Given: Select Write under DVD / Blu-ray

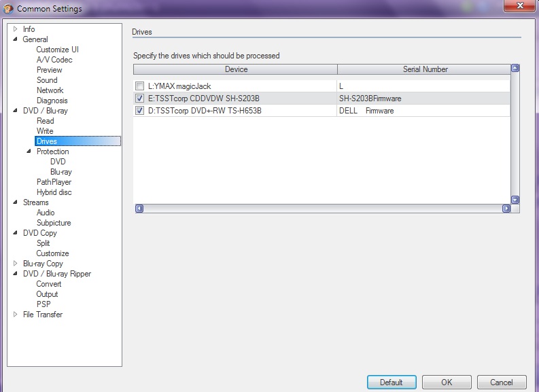Looking at the screenshot, I should click(x=45, y=131).
